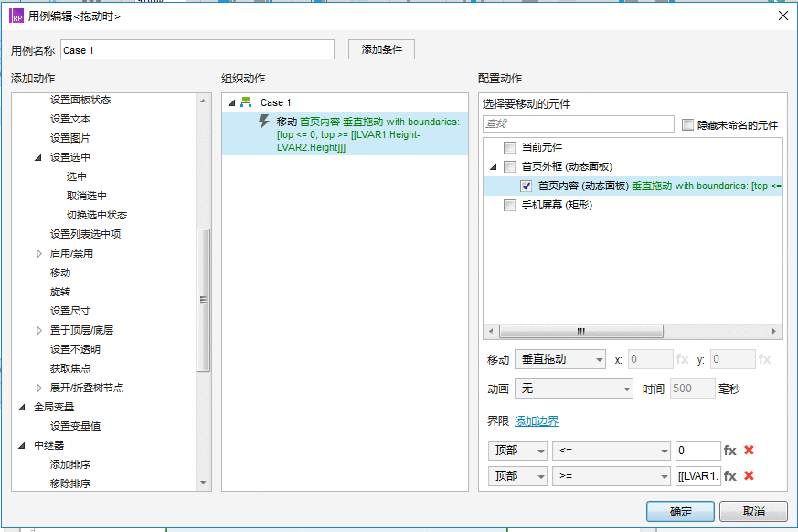Viewport: 798px width, 532px height.
Task: Click the [[LVAR1. boundary value field
Action: tap(697, 476)
